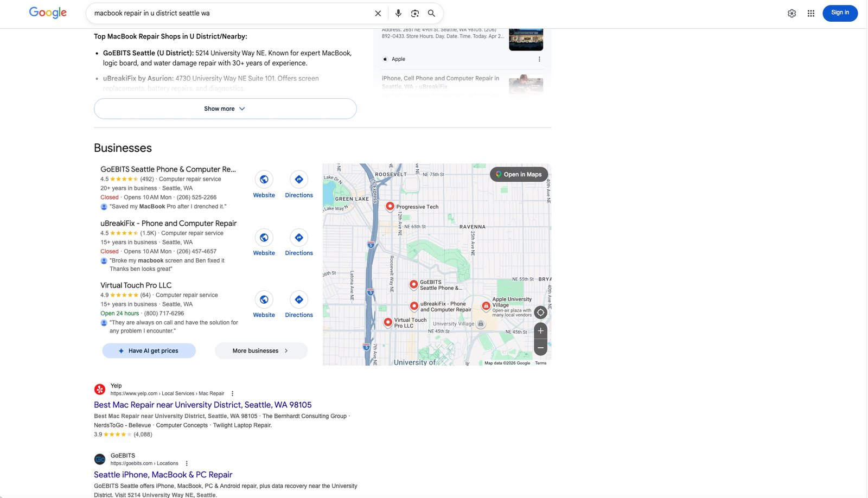The image size is (868, 498).
Task: Open map Terms link
Action: pyautogui.click(x=541, y=363)
